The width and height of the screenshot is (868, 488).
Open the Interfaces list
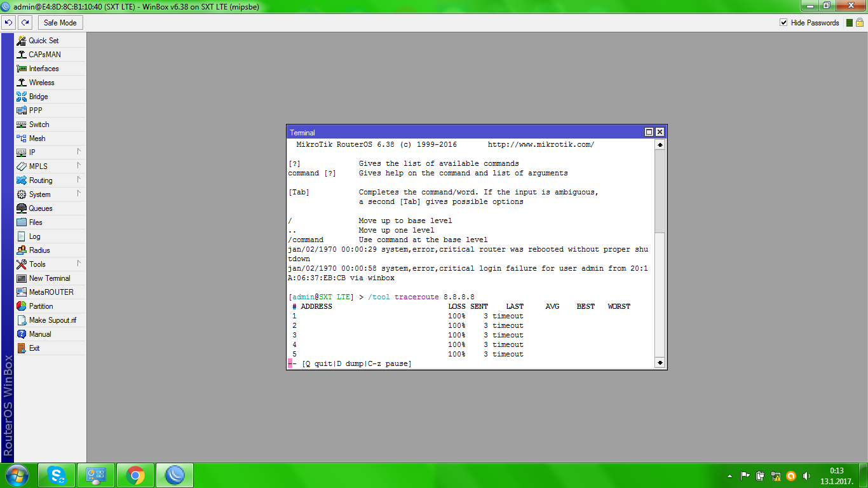[50, 69]
